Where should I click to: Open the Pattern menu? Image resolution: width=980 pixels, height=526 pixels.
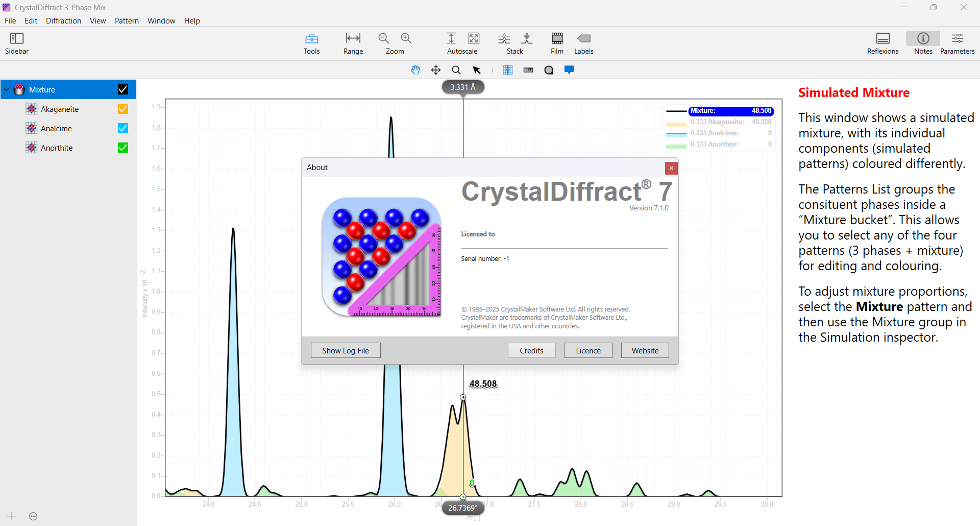127,21
